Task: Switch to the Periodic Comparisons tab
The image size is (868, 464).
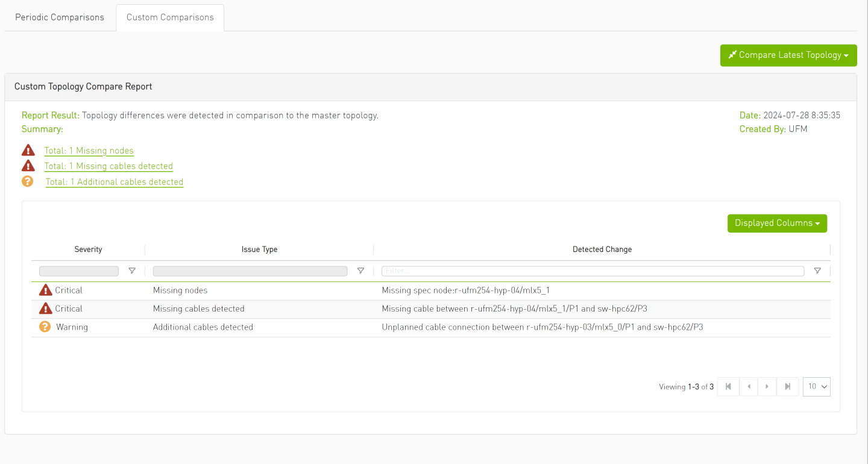Action: point(60,17)
